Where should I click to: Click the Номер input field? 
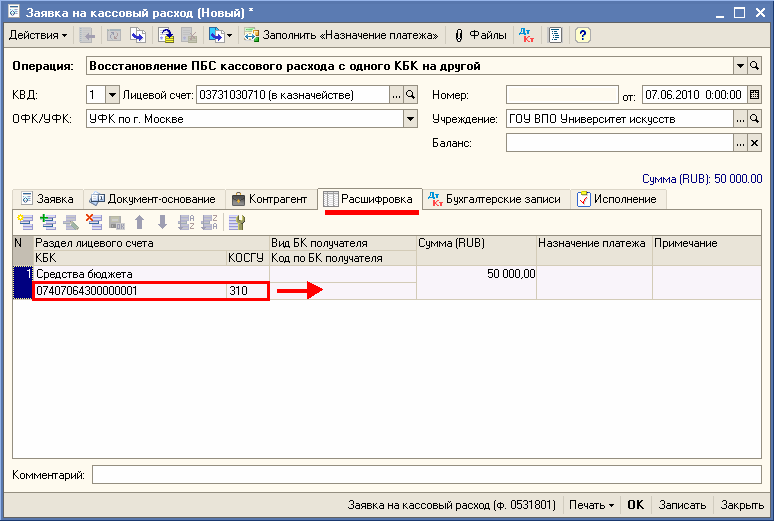562,95
